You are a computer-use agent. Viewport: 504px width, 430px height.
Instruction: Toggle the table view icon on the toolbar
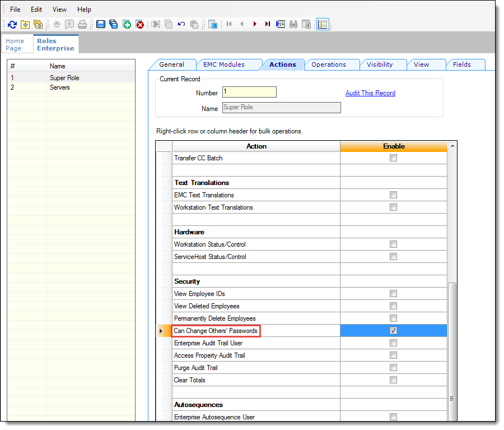coord(323,24)
